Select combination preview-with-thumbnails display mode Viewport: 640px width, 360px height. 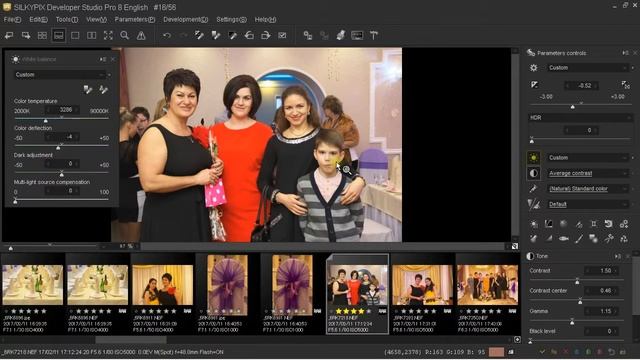(58, 36)
